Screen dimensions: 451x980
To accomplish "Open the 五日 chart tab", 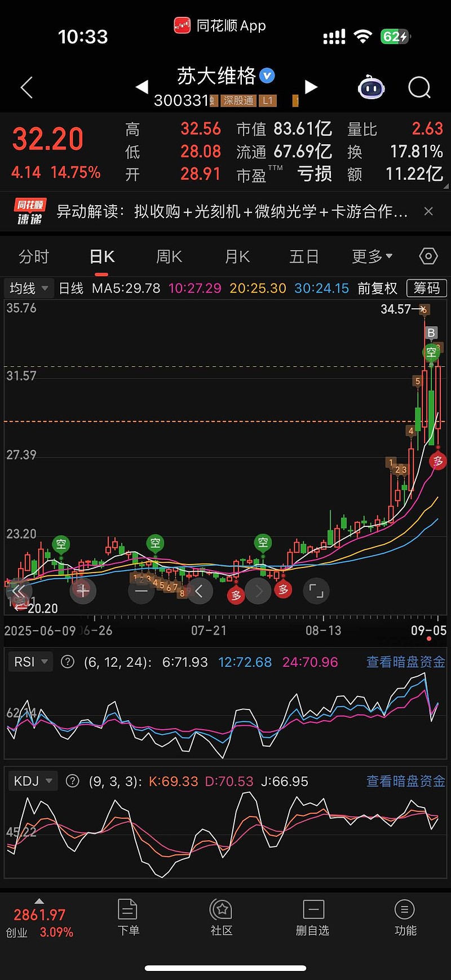I will (304, 257).
